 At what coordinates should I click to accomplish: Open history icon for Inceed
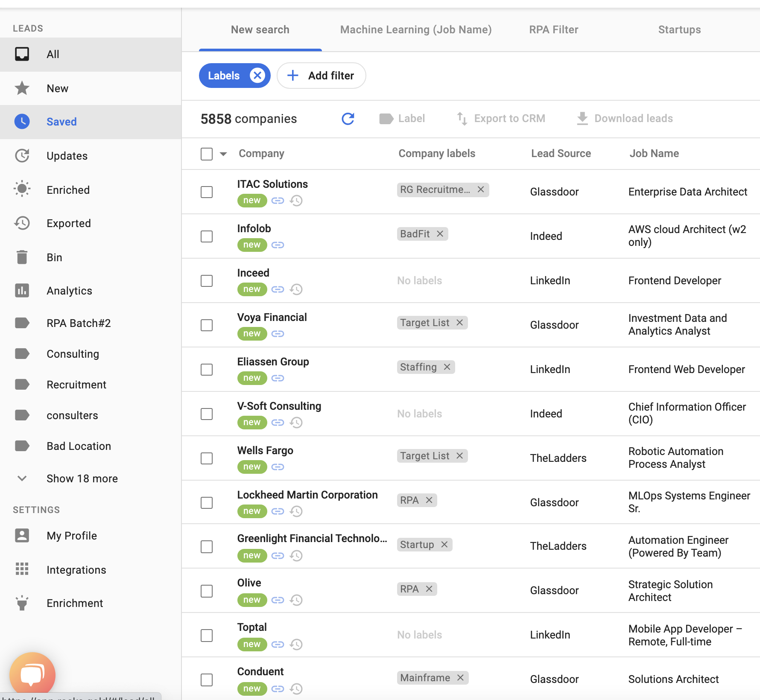[x=296, y=289]
